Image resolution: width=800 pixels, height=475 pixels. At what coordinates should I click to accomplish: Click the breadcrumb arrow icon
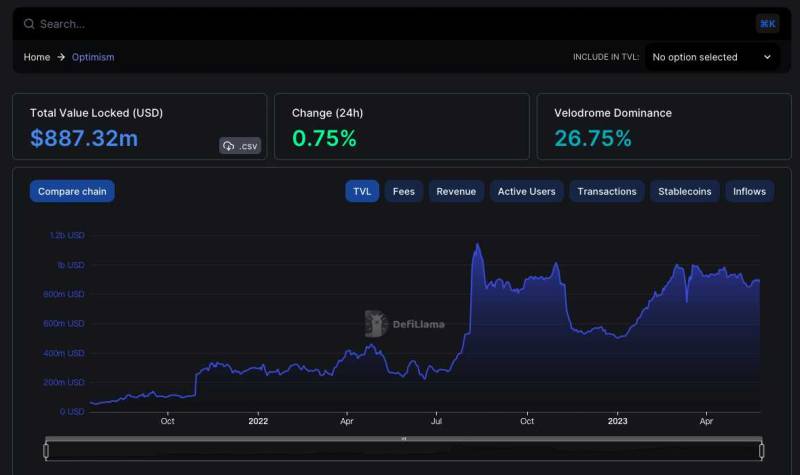[x=61, y=57]
